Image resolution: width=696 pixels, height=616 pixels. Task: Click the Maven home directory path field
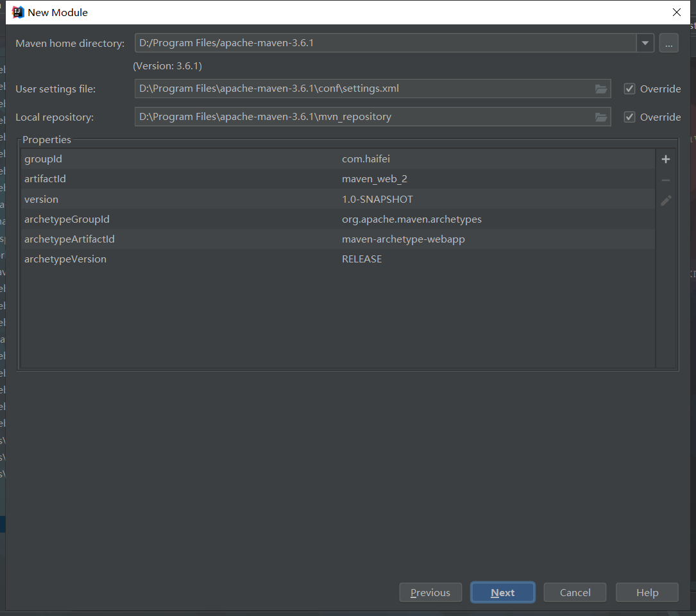[386, 43]
